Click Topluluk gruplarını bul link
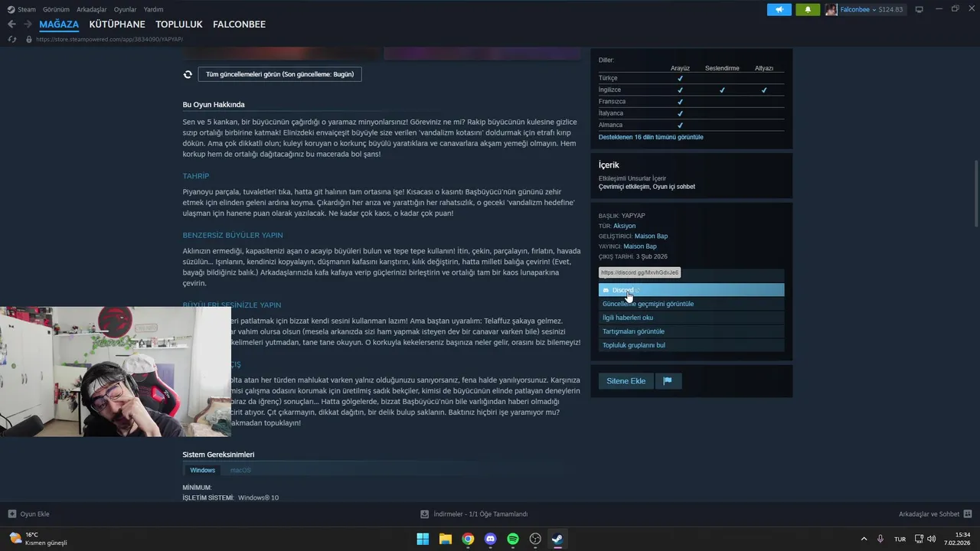The width and height of the screenshot is (980, 551). pyautogui.click(x=691, y=345)
